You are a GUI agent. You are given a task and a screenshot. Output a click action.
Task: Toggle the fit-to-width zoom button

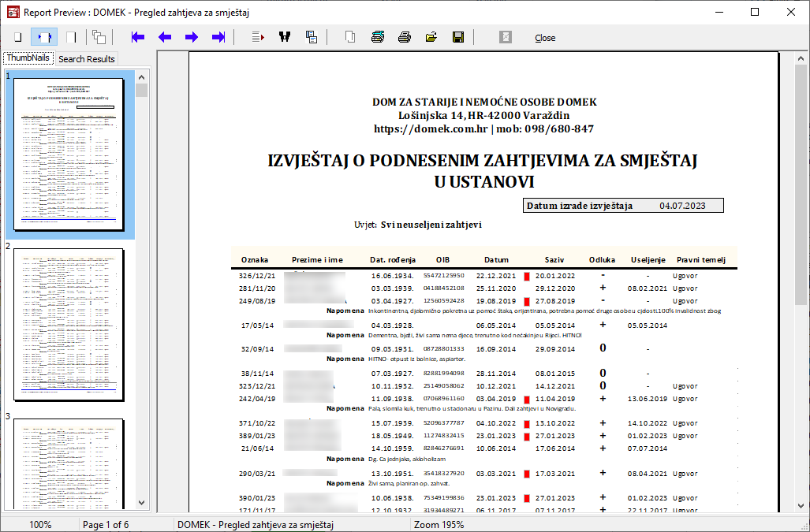click(x=44, y=37)
